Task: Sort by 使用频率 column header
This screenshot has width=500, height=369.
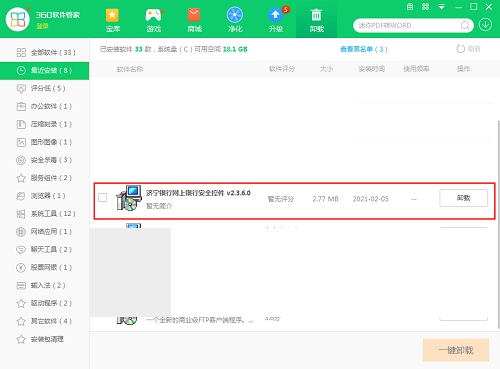Action: point(416,69)
